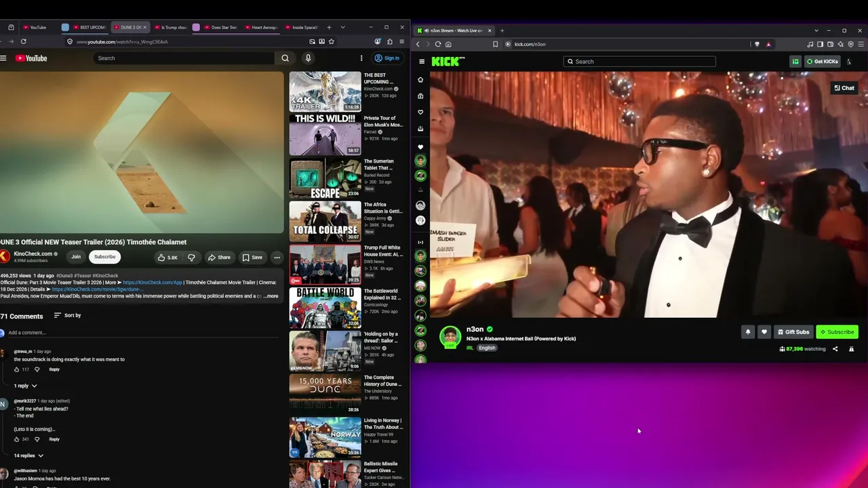Open Brave Wallet icon in toolbar

[830, 44]
